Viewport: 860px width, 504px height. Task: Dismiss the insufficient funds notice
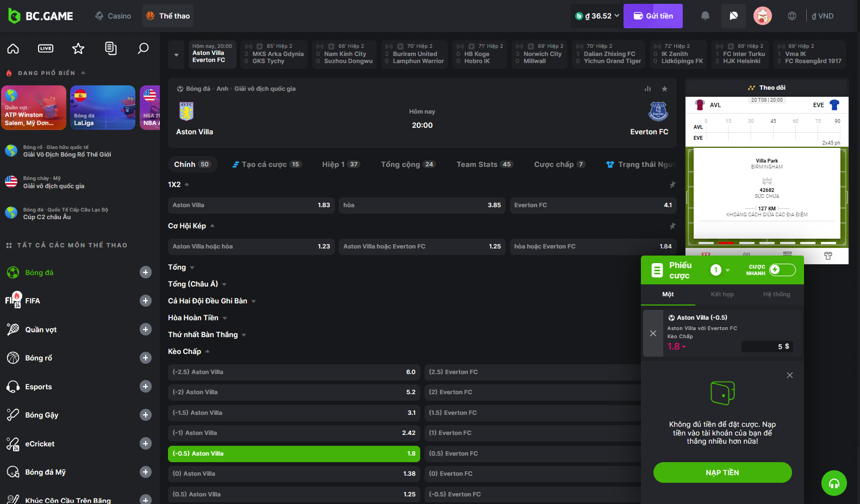pyautogui.click(x=790, y=375)
